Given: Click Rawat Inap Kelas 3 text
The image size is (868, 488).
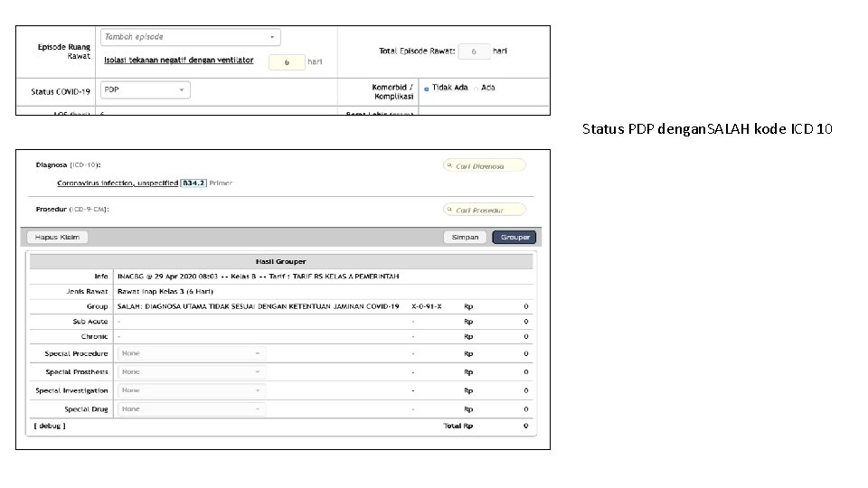Looking at the screenshot, I should click(165, 292).
